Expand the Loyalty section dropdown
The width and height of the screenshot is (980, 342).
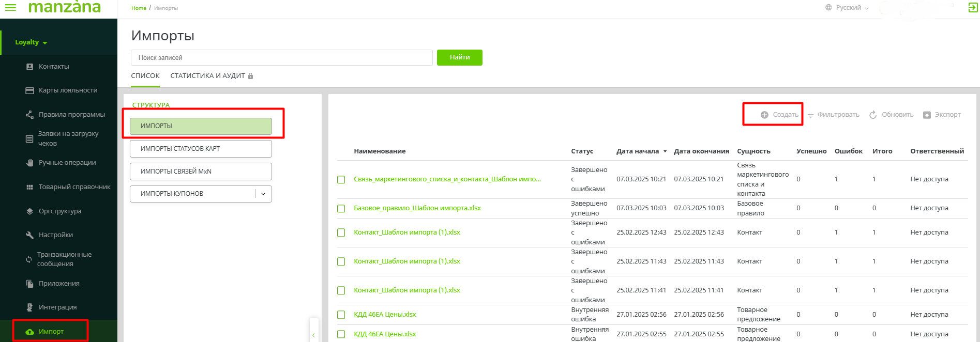point(32,42)
